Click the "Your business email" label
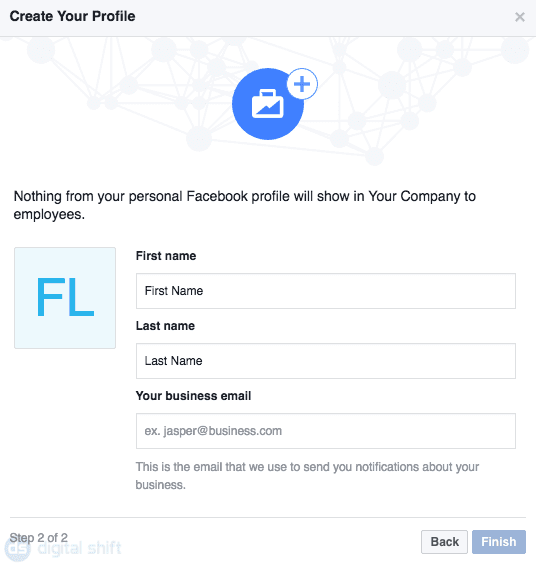536x563 pixels. tap(193, 396)
